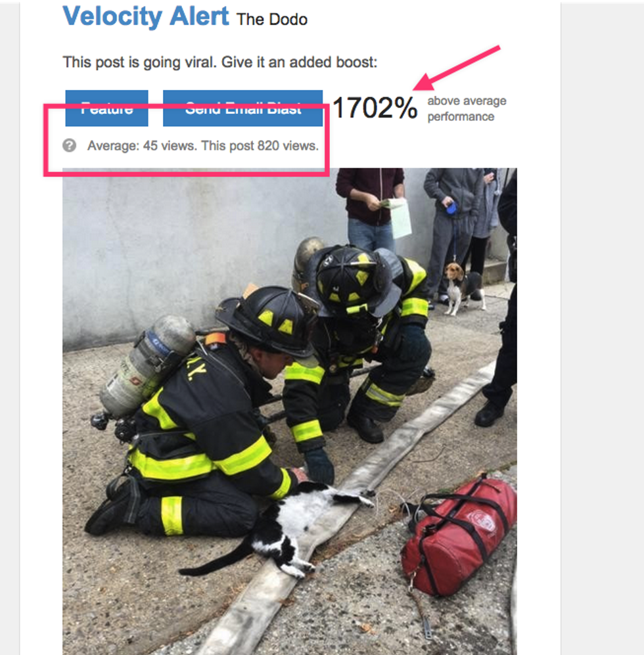
Task: Open the gray question mark help icon
Action: [x=70, y=145]
